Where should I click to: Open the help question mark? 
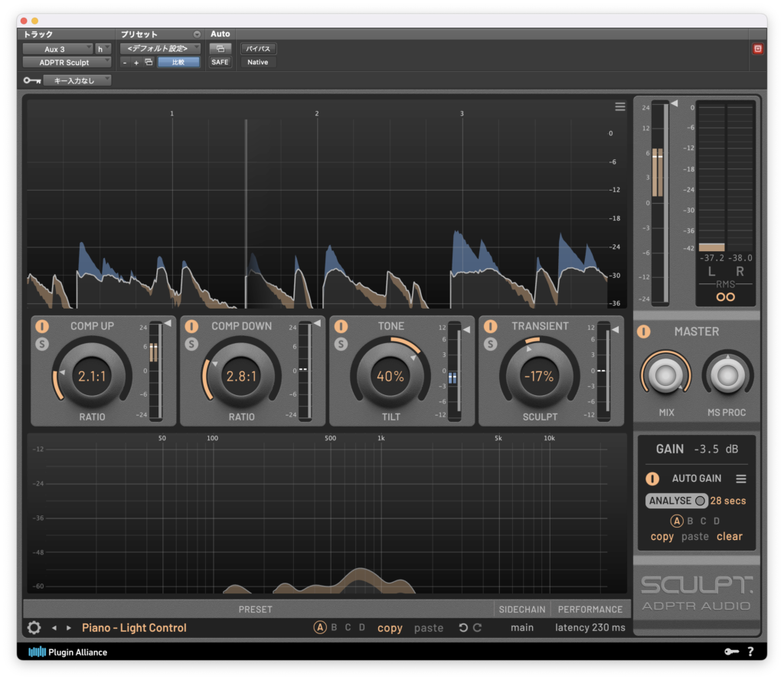point(750,652)
